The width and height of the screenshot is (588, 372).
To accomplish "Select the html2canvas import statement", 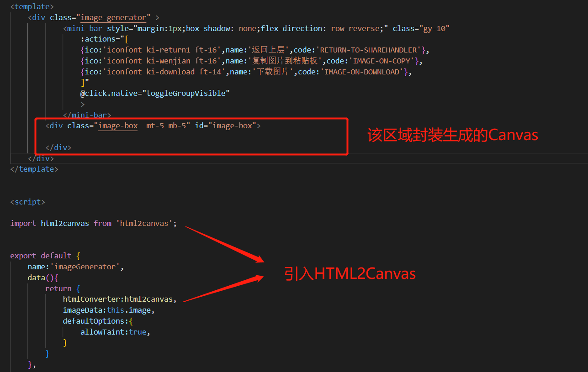I will [91, 223].
